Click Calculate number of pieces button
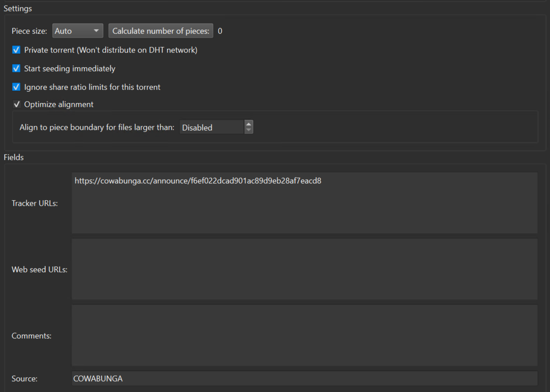Viewport: 550px width, 392px height. [x=160, y=31]
